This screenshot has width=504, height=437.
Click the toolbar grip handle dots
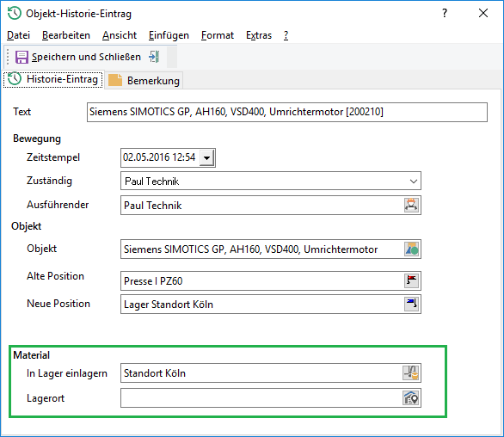pyautogui.click(x=8, y=57)
